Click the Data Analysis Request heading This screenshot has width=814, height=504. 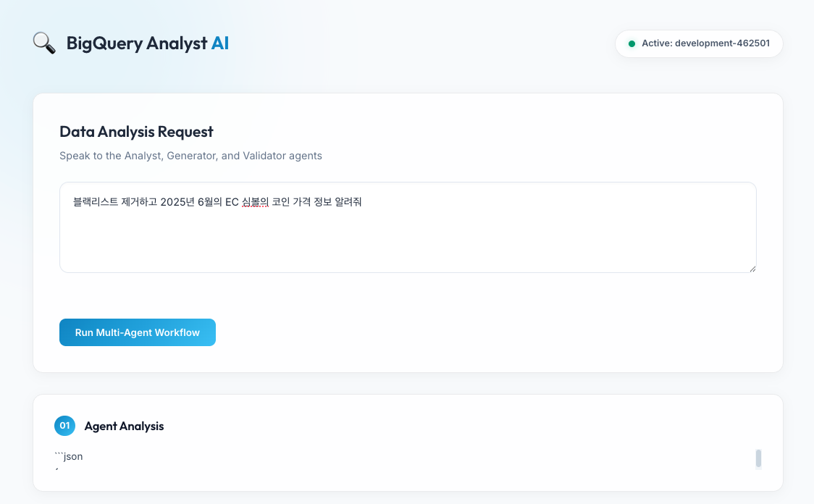pos(136,131)
